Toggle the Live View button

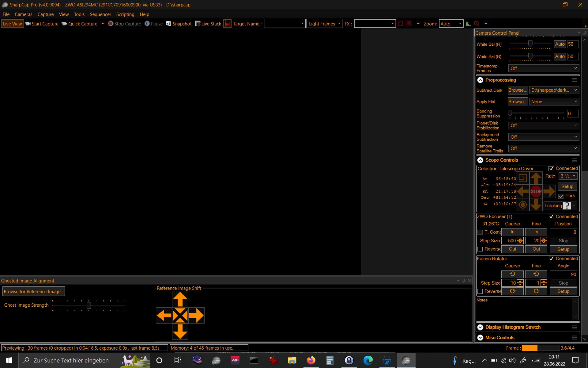coord(12,24)
